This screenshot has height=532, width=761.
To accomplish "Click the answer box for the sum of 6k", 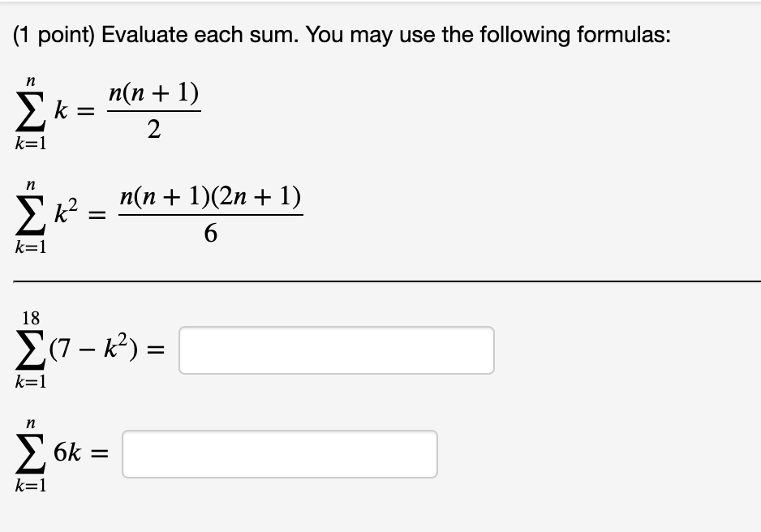I will pyautogui.click(x=280, y=453).
